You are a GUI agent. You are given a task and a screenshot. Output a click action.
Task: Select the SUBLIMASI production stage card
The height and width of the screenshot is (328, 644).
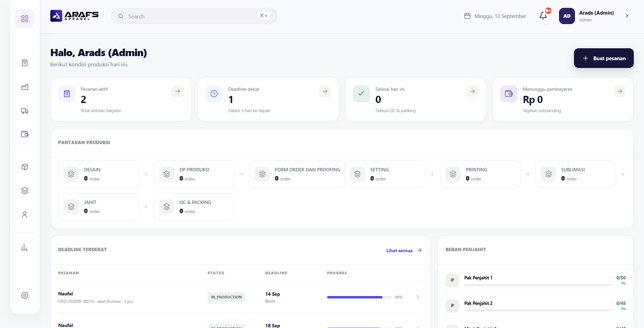pyautogui.click(x=576, y=174)
